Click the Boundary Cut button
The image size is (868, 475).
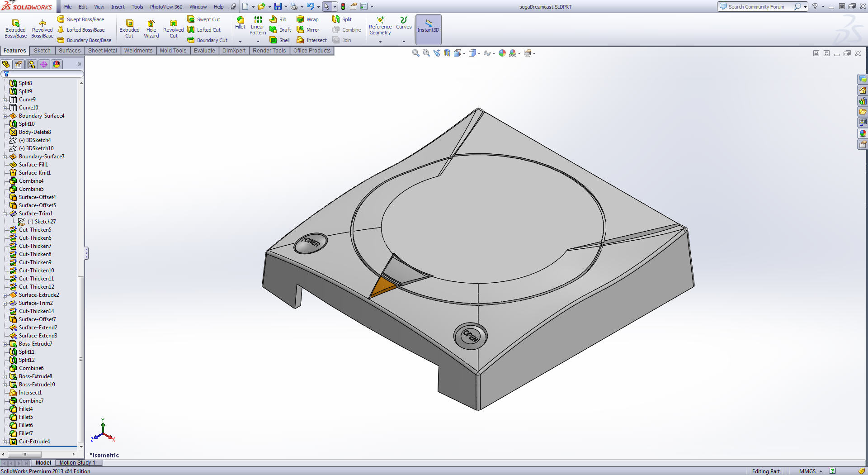point(207,40)
